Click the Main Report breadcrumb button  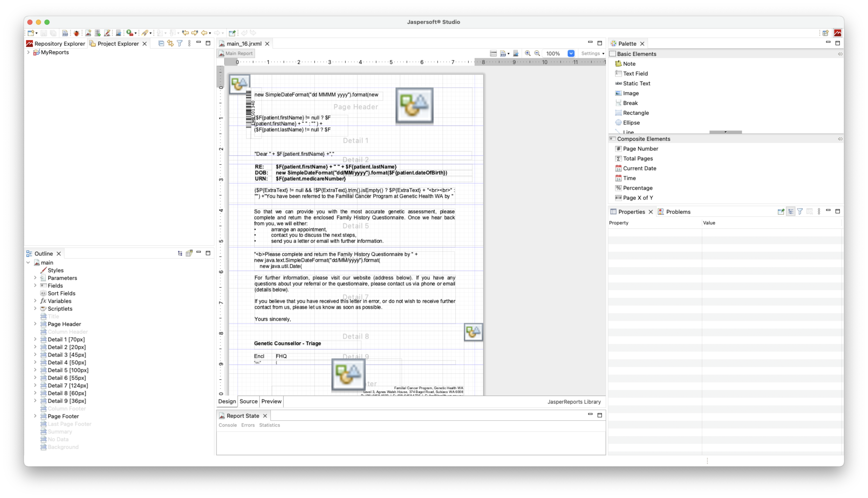(236, 53)
